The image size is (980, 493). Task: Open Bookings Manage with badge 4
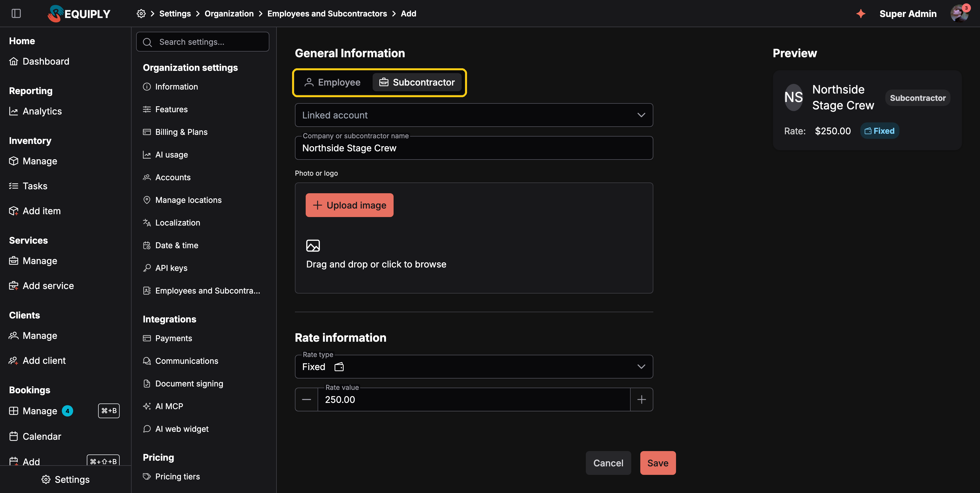click(41, 411)
